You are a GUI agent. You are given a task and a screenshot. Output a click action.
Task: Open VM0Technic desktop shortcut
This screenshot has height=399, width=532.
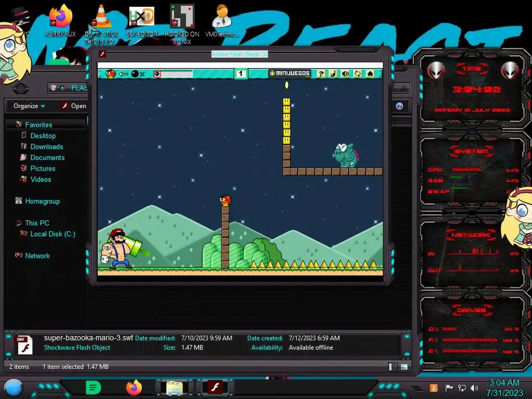222,20
